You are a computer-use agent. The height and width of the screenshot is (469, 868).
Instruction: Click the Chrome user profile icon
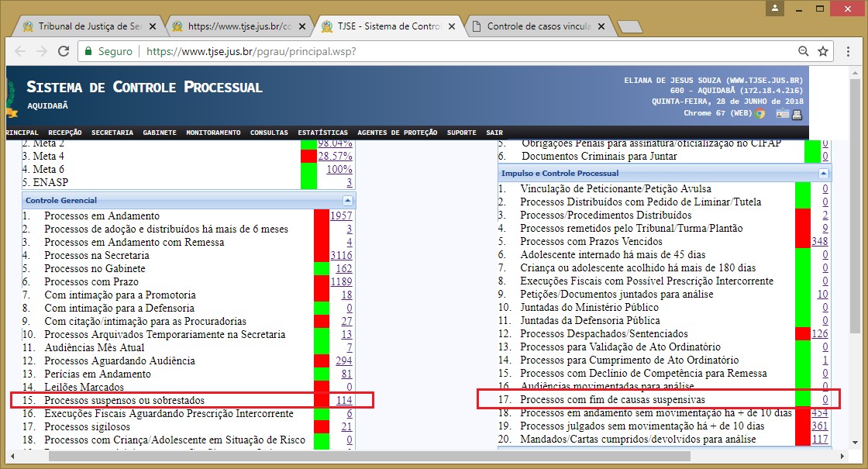774,9
